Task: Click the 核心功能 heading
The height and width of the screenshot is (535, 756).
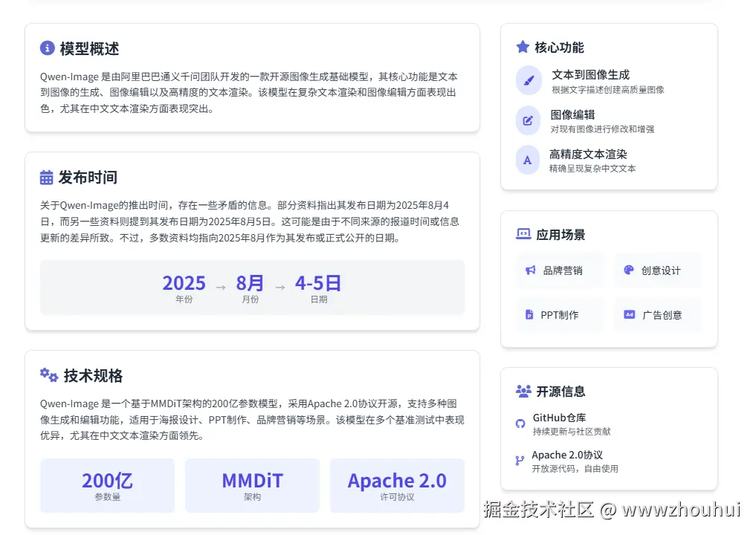Action: 559,48
